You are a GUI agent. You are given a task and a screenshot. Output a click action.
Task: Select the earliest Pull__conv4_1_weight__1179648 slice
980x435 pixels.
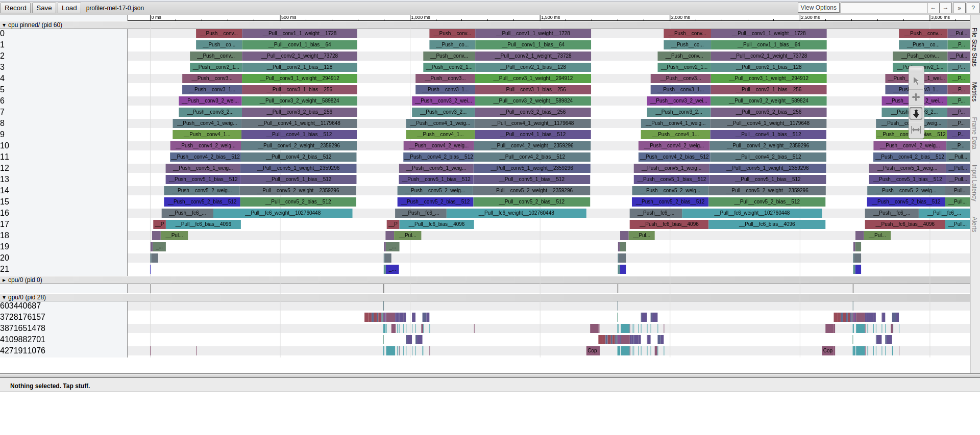300,123
